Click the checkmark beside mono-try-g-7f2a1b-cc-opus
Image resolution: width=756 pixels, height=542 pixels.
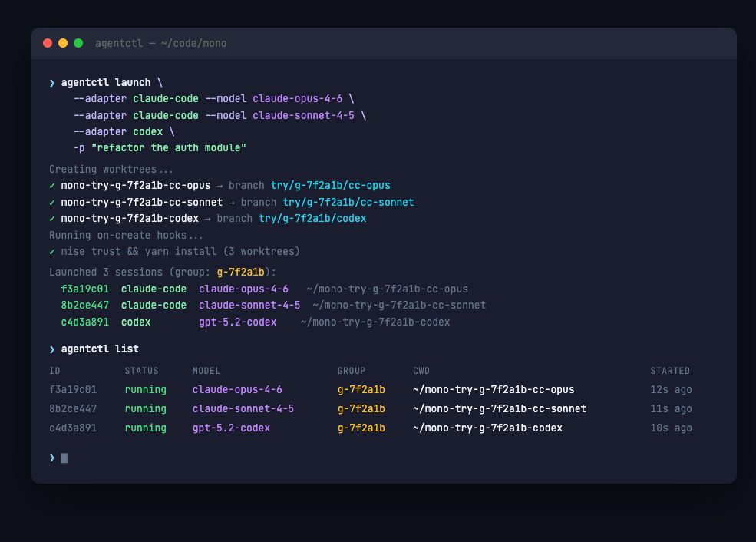(x=52, y=185)
